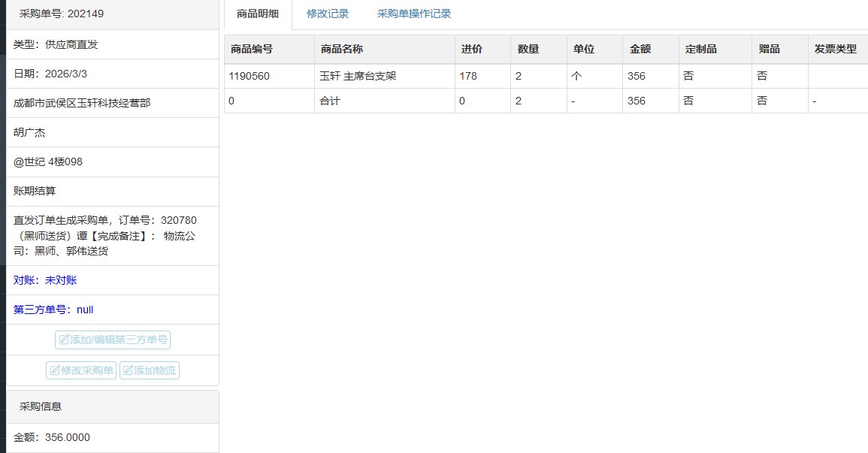868x453 pixels.
Task: Click the 金额 column header
Action: 640,50
